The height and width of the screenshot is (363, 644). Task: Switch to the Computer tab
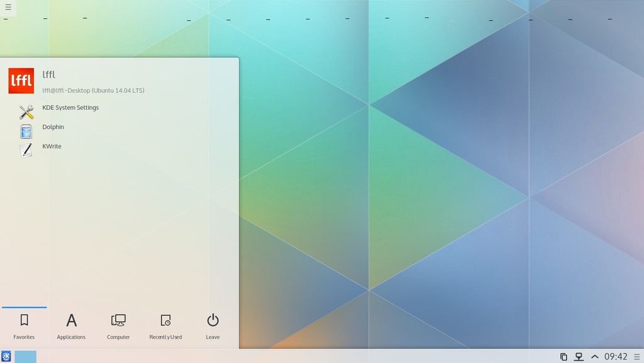pyautogui.click(x=118, y=327)
